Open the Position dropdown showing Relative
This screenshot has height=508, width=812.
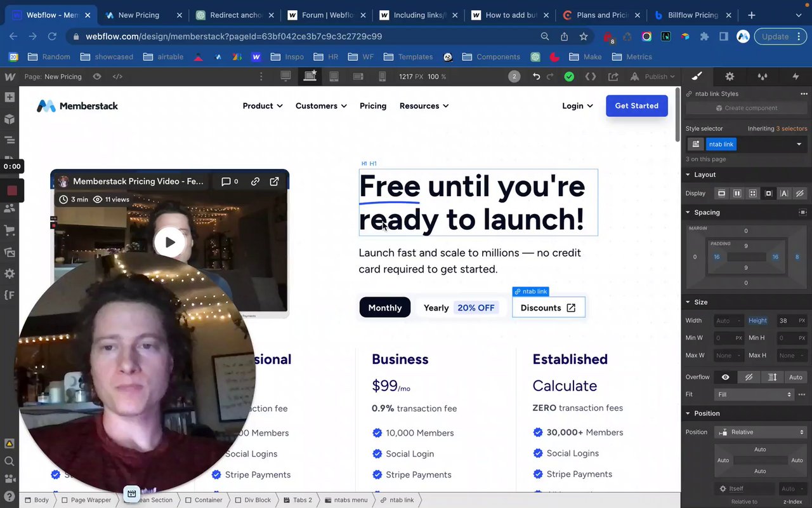[761, 432]
